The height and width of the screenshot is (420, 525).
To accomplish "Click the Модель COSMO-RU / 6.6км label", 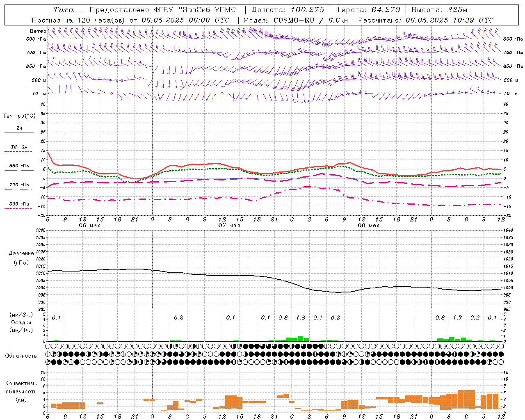I will (296, 20).
